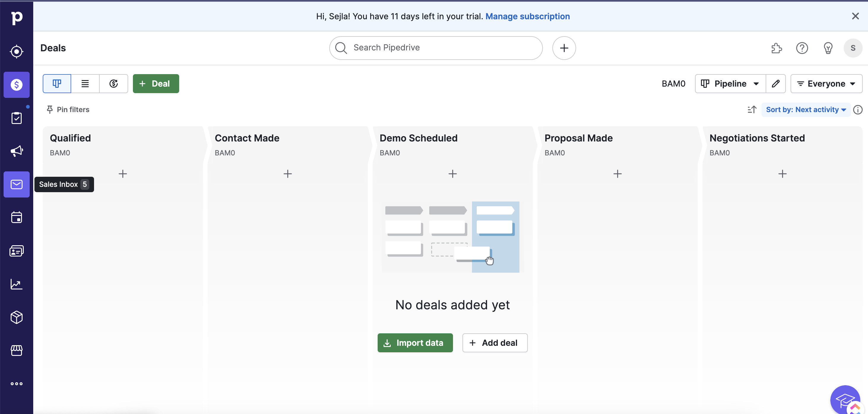This screenshot has height=414, width=868.
Task: Open the Leads target icon in sidebar
Action: (17, 52)
